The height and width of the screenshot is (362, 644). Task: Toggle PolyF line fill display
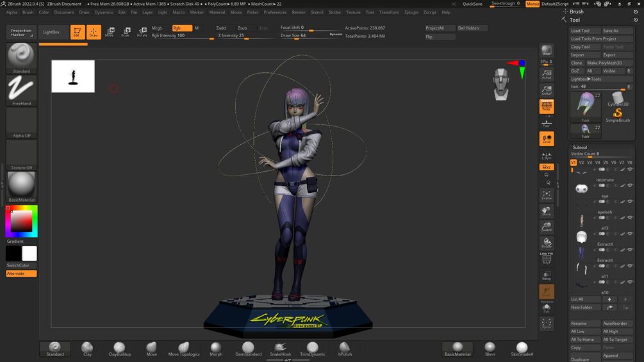(x=546, y=259)
